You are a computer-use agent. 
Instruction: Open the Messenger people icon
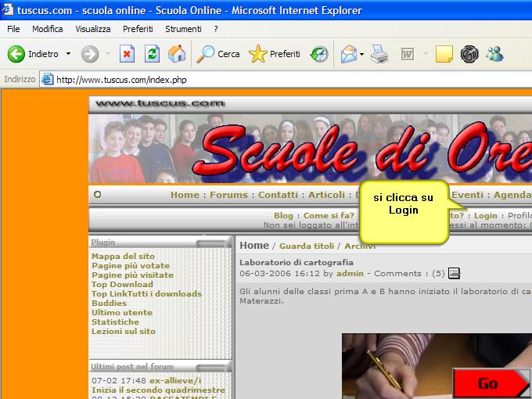494,54
